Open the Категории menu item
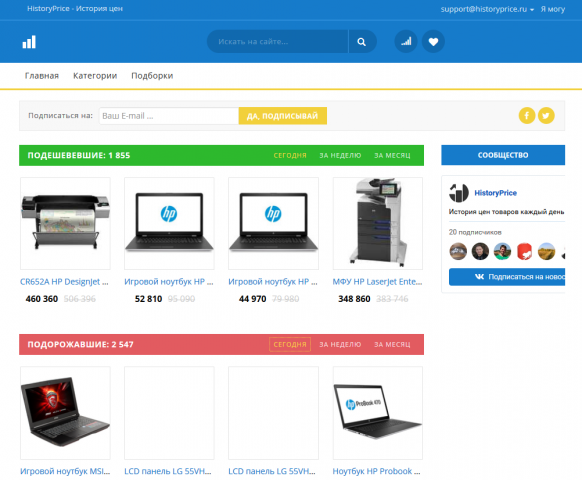 95,76
